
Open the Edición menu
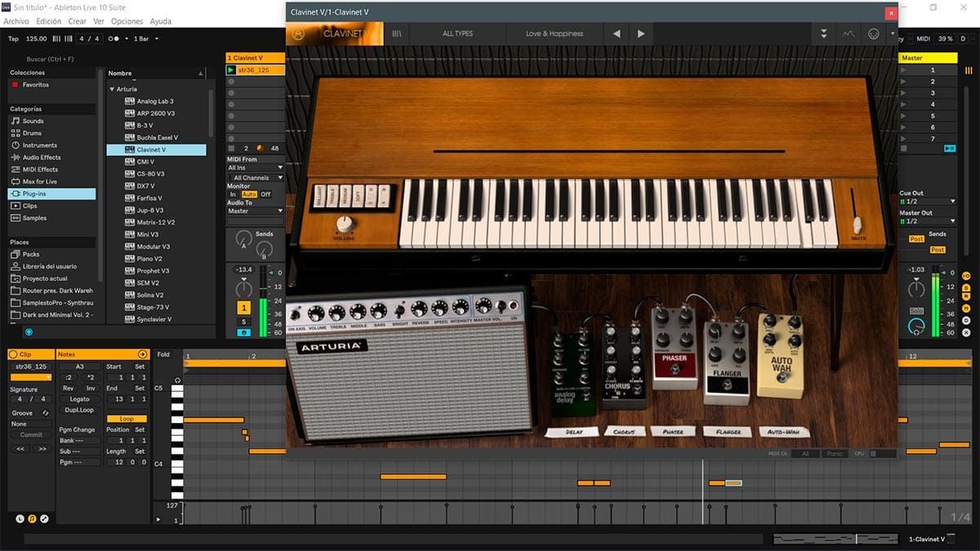[x=48, y=21]
